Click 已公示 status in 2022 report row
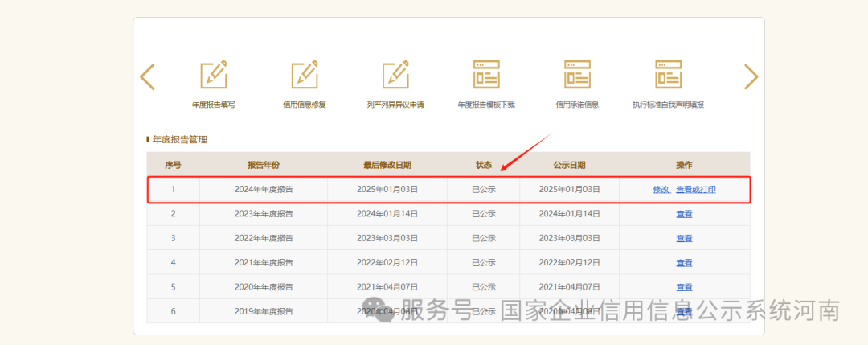 (x=483, y=238)
